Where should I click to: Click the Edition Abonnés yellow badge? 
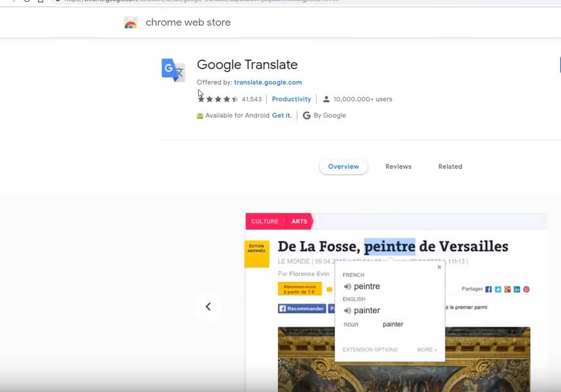[x=257, y=254]
